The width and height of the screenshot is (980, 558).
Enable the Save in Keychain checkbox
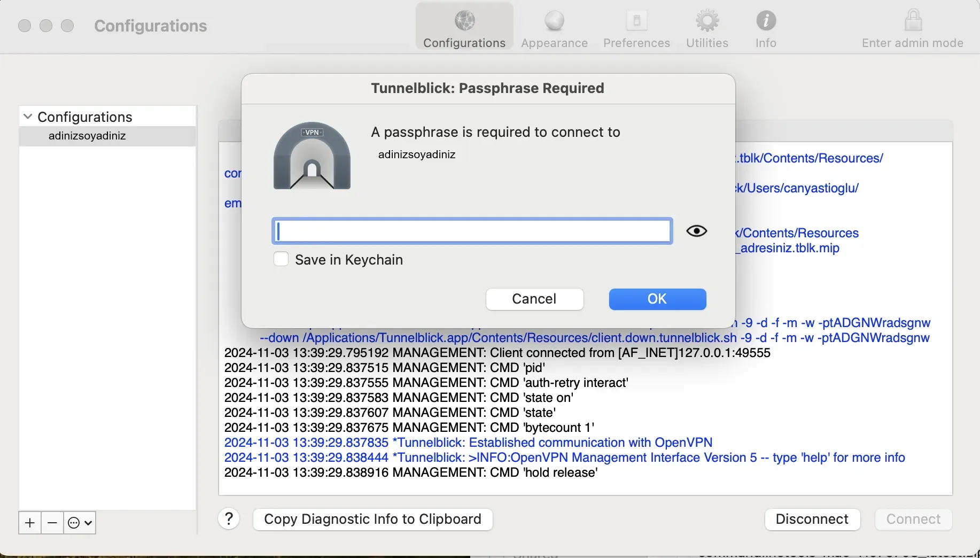281,259
